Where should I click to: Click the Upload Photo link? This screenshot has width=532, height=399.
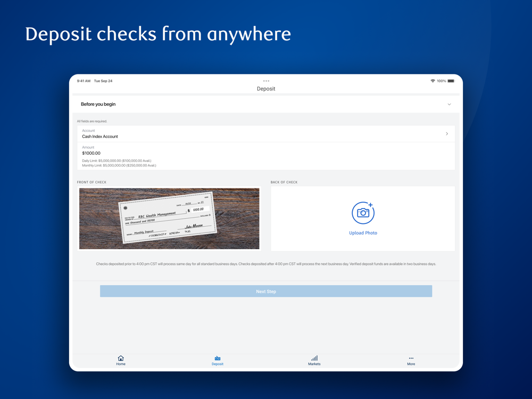click(363, 233)
